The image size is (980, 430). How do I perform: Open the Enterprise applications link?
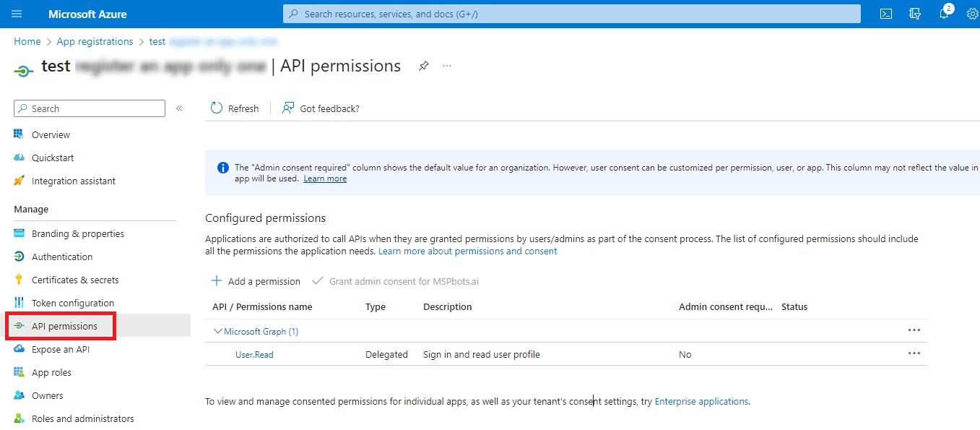pyautogui.click(x=701, y=401)
